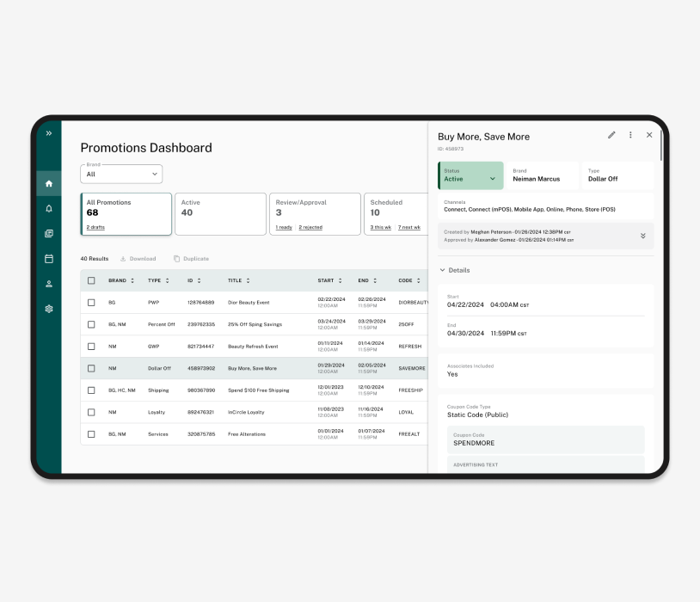The image size is (700, 602).
Task: Check the Dior Beauty Event row checkbox
Action: [x=92, y=303]
